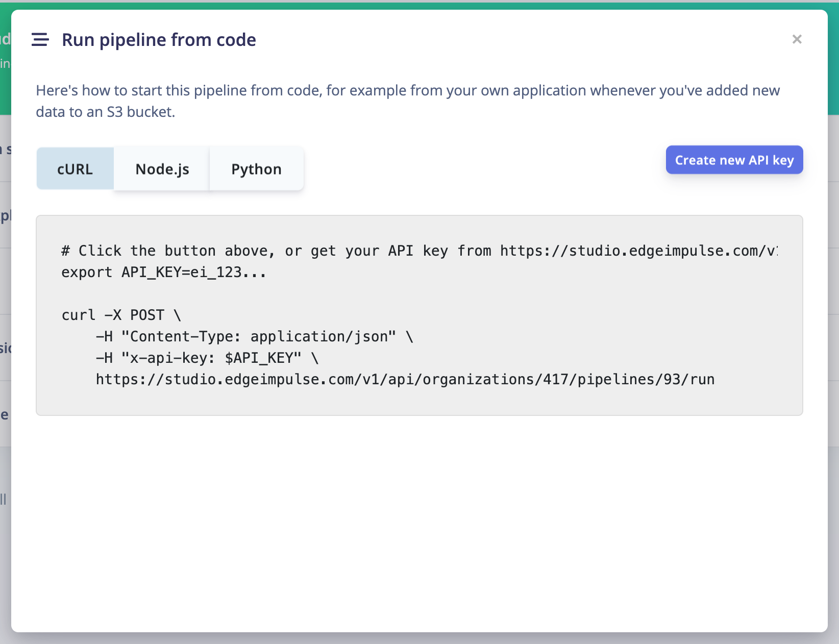Click the Content-Type application/json header line
The height and width of the screenshot is (644, 839).
pyautogui.click(x=254, y=336)
